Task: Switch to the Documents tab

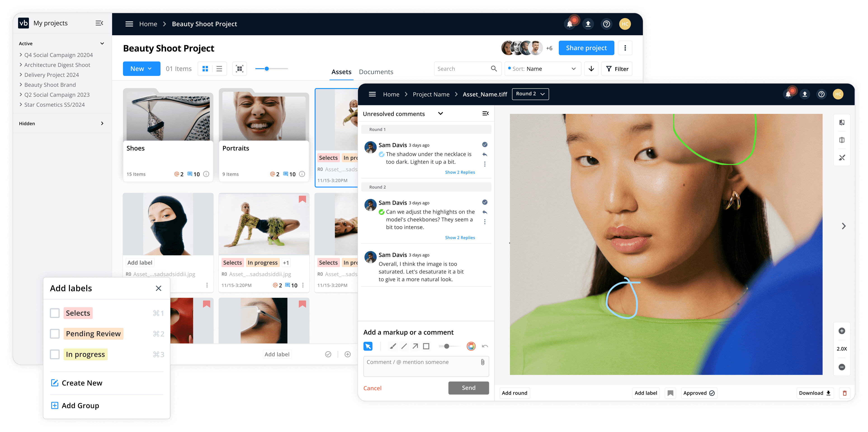Action: click(376, 72)
